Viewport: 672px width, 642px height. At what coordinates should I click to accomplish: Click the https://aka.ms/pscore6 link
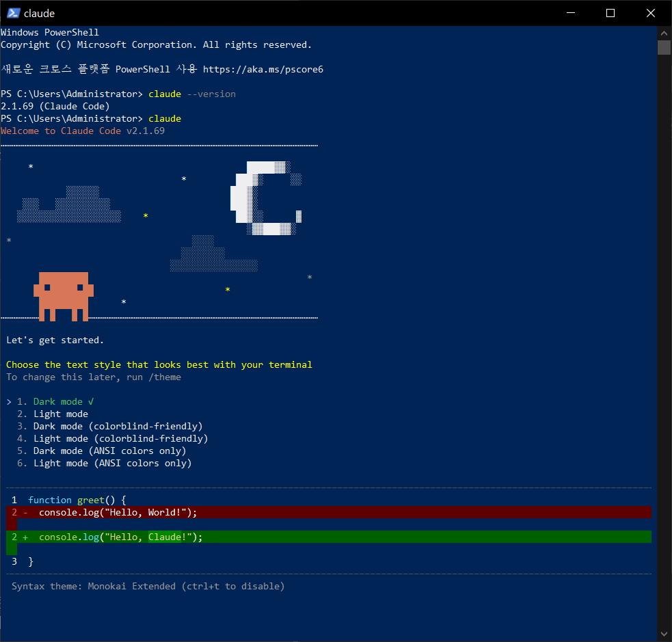point(263,70)
